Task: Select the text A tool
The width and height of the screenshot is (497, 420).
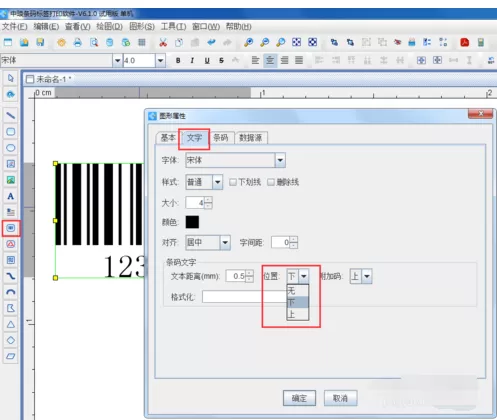Action: pos(11,196)
